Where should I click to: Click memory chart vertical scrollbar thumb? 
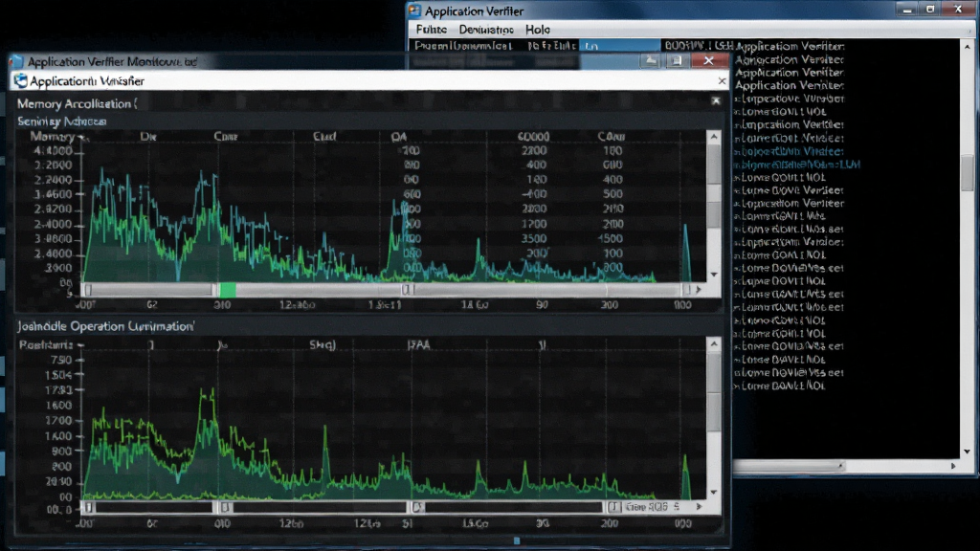pos(714,164)
